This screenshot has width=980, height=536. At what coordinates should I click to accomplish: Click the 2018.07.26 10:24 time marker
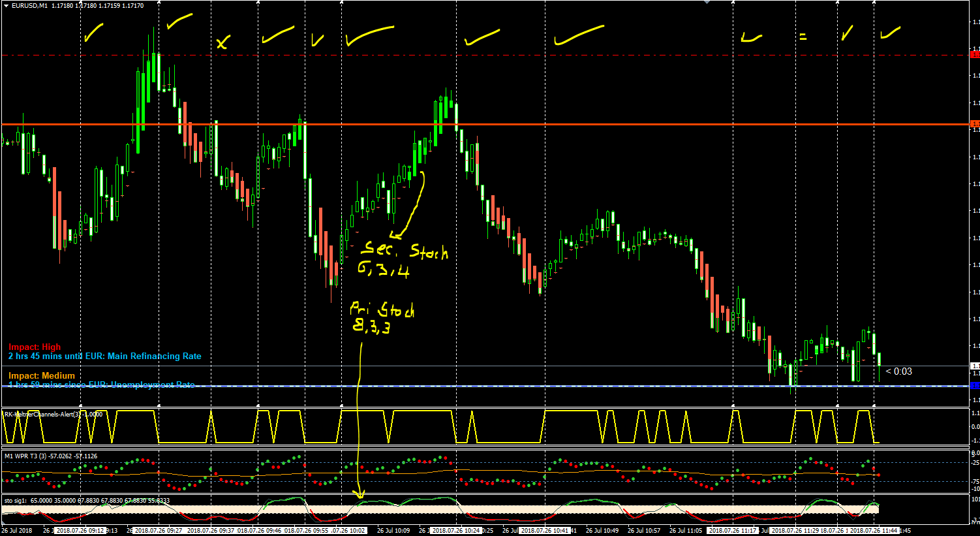pyautogui.click(x=456, y=531)
